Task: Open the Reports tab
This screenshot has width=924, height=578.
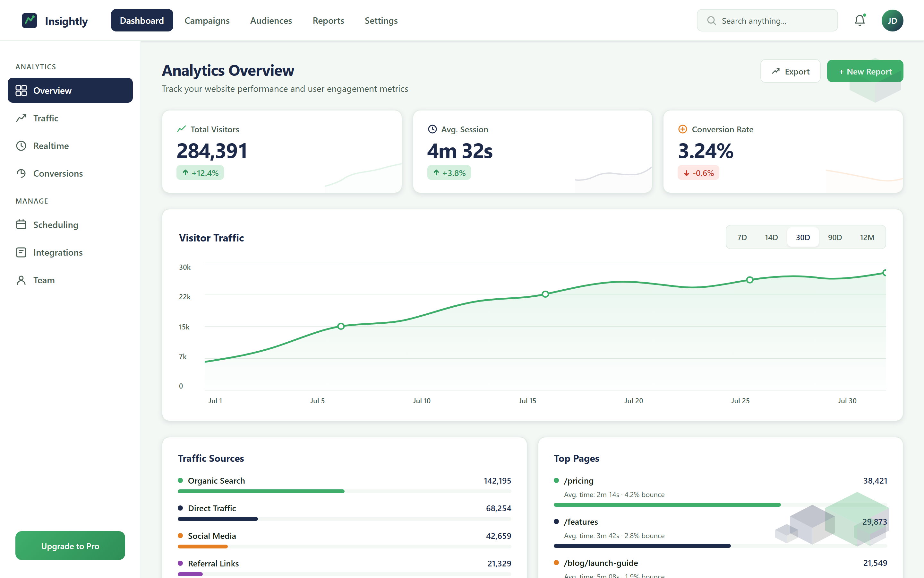Action: click(x=328, y=21)
